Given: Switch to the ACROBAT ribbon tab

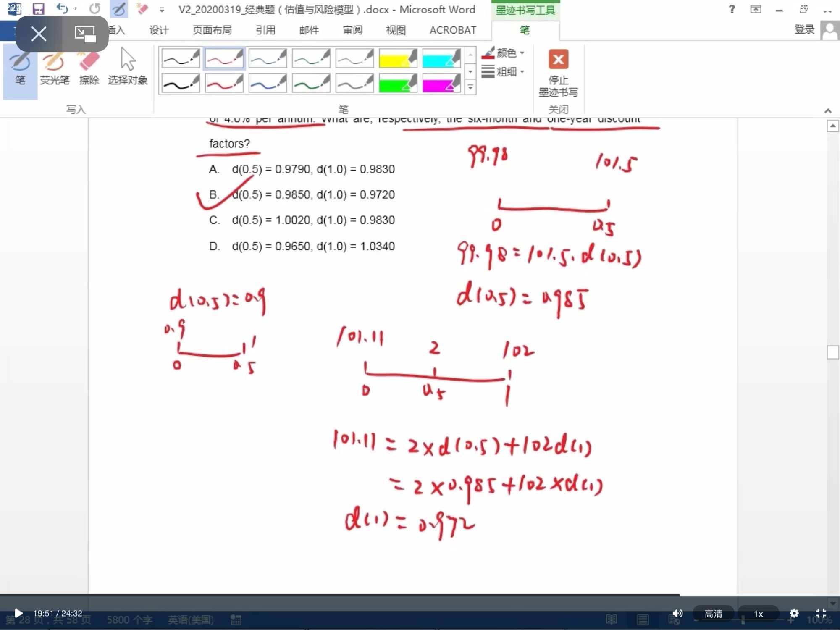Looking at the screenshot, I should click(x=453, y=30).
